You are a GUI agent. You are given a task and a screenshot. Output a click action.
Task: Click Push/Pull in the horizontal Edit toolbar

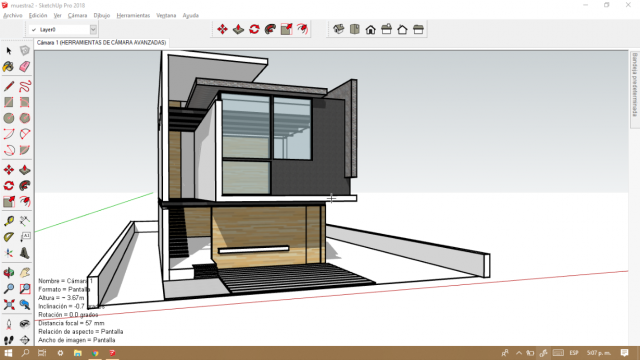coord(238,29)
